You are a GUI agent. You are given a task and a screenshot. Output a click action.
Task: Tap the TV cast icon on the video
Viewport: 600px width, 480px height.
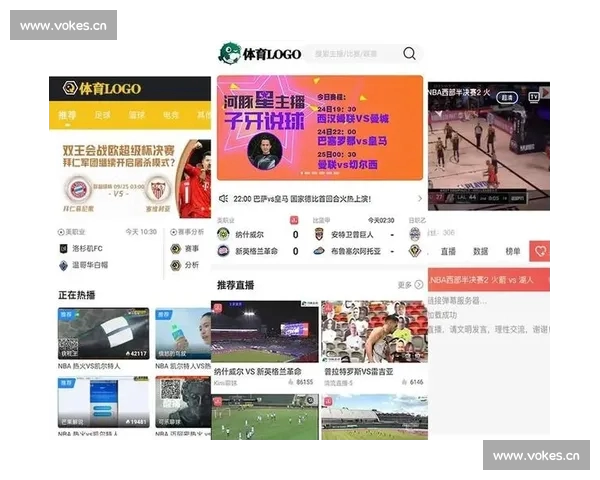point(534,97)
